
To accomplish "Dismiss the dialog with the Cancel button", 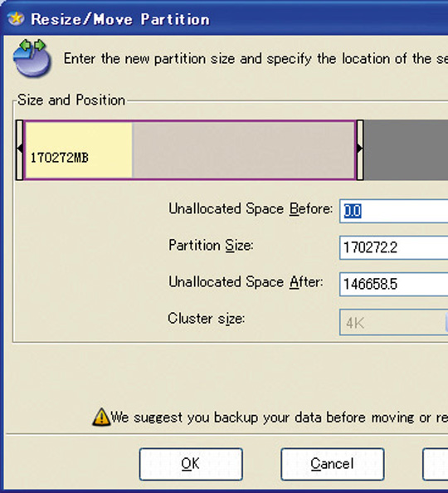I will pyautogui.click(x=333, y=464).
